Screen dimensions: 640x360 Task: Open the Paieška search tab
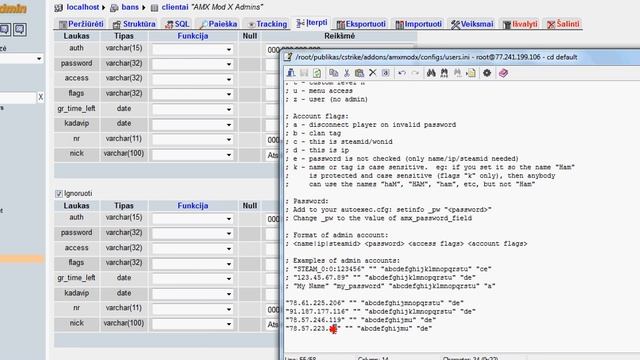pos(218,24)
